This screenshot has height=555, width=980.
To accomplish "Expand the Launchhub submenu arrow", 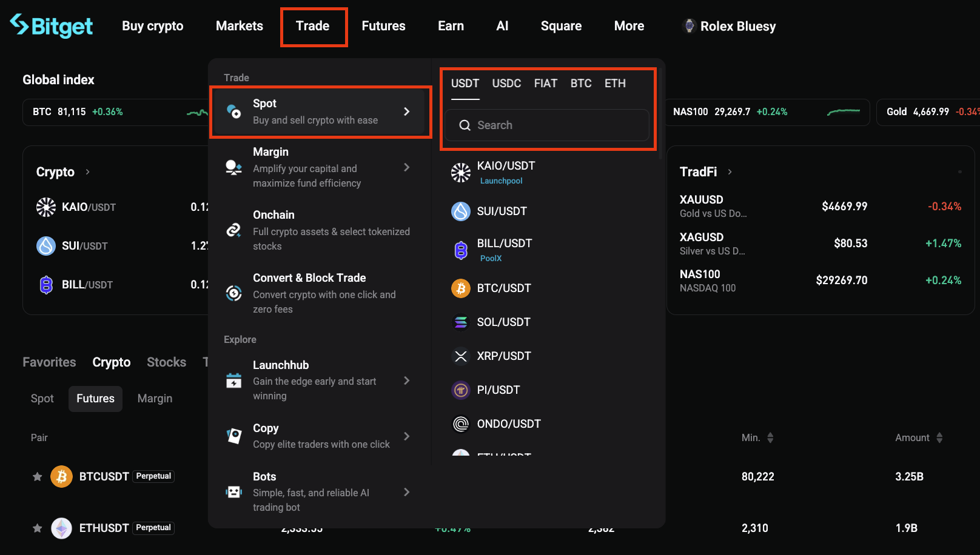I will point(407,381).
